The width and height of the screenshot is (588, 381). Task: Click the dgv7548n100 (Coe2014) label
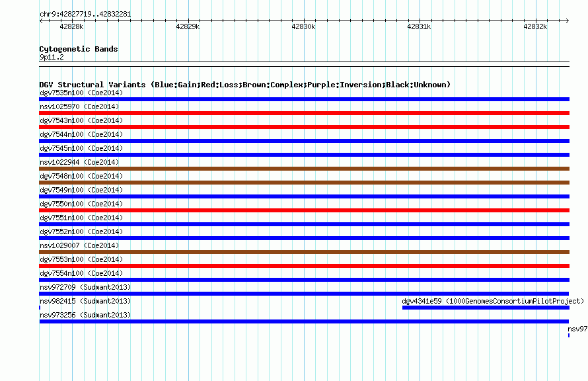(x=81, y=176)
